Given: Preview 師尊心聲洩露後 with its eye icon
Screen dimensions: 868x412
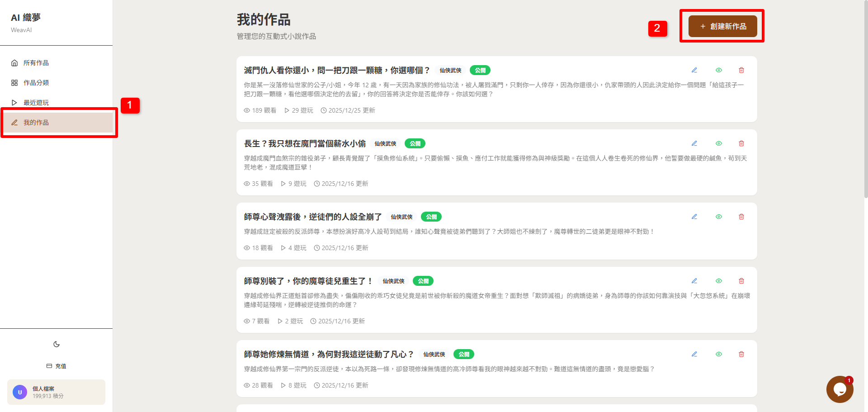Looking at the screenshot, I should [x=719, y=217].
